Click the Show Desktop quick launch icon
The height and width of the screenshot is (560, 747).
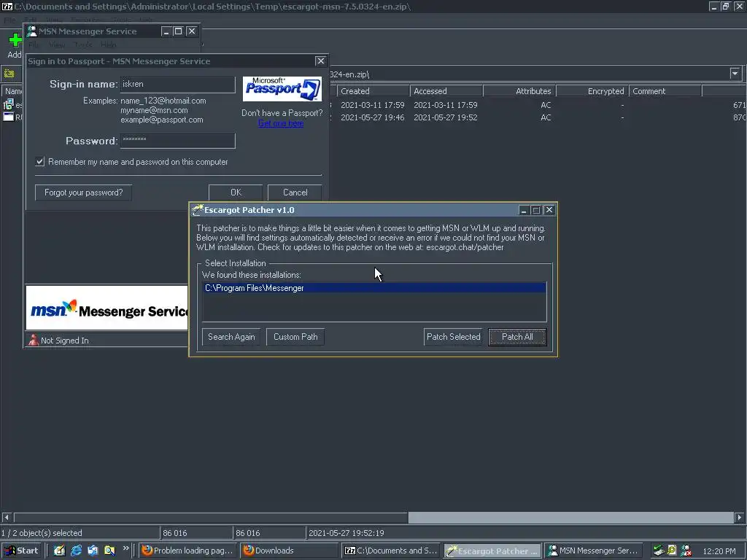click(59, 551)
